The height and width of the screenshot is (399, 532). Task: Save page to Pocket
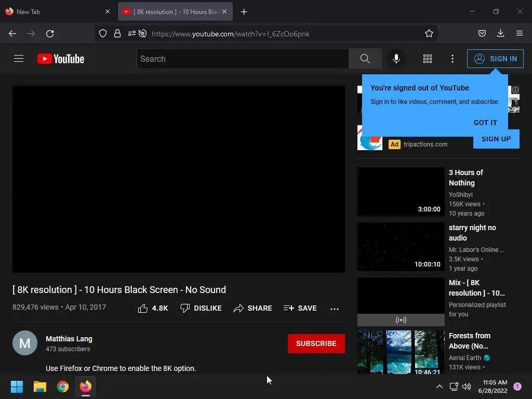pos(482,34)
